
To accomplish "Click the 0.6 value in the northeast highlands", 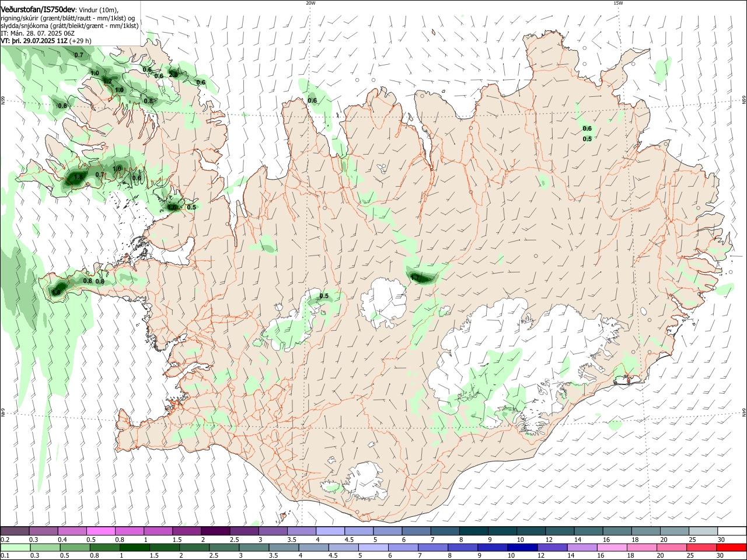I will (587, 129).
